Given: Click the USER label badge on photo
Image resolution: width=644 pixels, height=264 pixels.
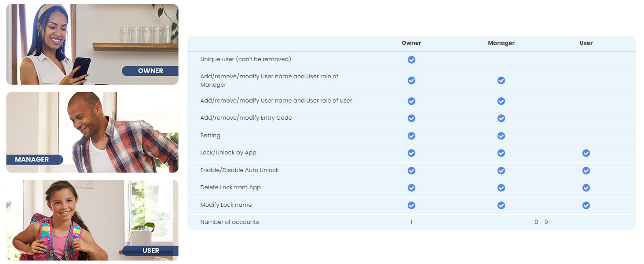Looking at the screenshot, I should click(150, 250).
